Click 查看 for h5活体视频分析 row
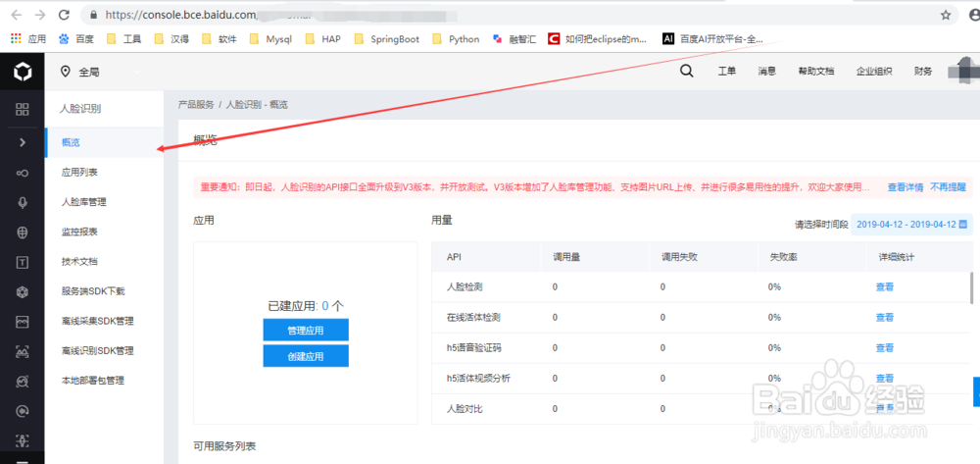Image resolution: width=980 pixels, height=464 pixels. coord(884,379)
